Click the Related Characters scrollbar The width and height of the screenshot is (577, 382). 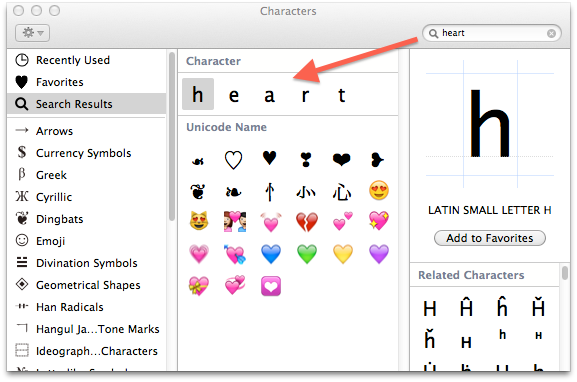click(565, 273)
